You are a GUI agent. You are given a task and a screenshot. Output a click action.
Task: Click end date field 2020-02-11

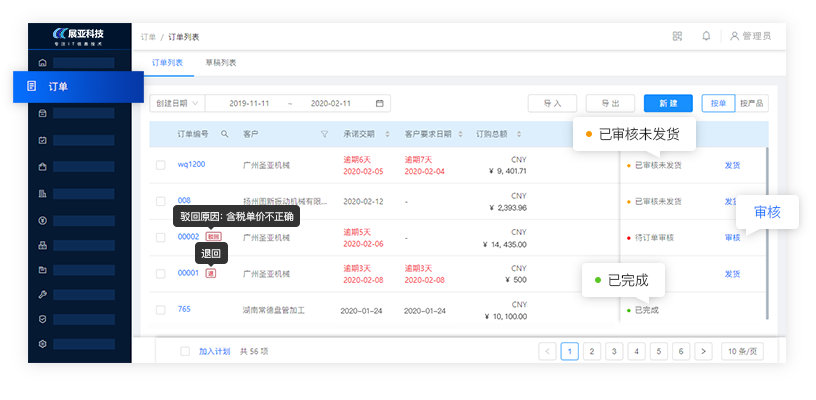(x=332, y=103)
